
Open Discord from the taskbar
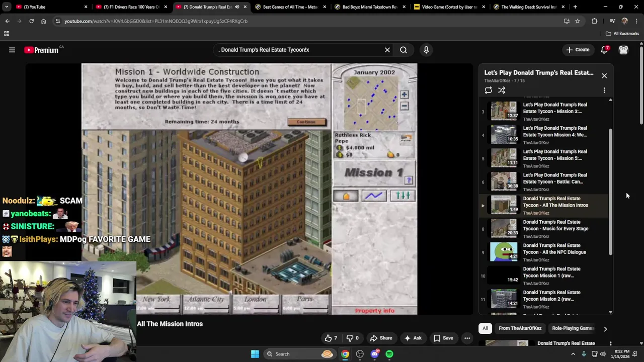coord(375,354)
